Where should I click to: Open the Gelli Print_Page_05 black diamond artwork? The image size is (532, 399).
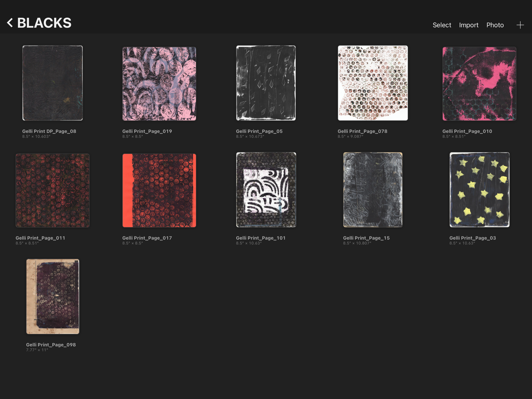tap(266, 83)
